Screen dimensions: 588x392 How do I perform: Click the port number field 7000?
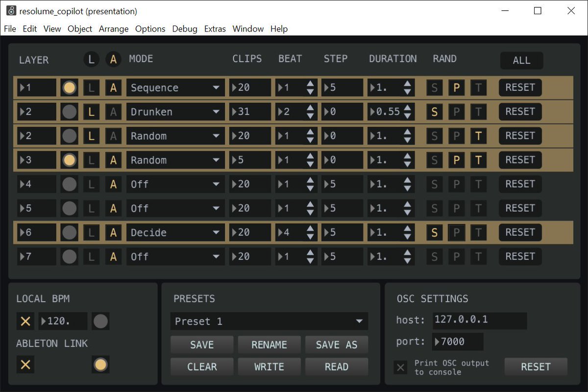pos(458,342)
